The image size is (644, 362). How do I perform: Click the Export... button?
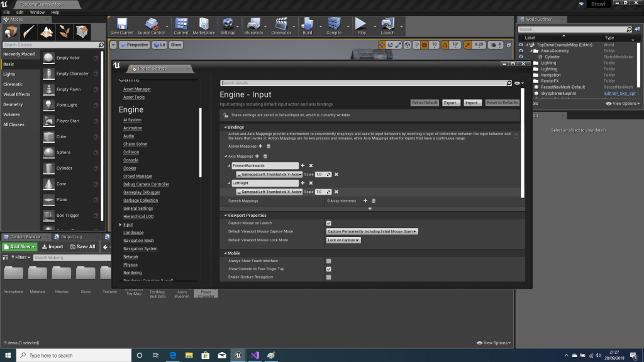coord(451,102)
